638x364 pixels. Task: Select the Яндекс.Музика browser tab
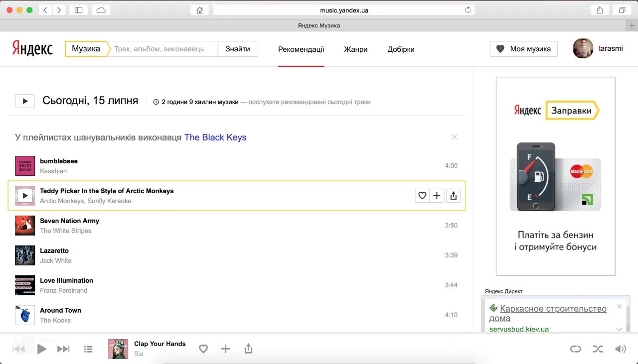point(319,25)
